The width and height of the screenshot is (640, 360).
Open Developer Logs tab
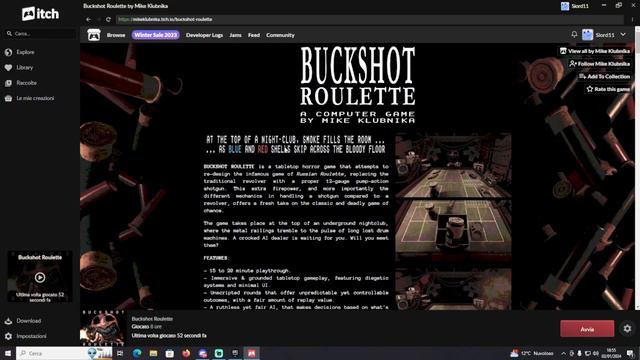pos(204,35)
